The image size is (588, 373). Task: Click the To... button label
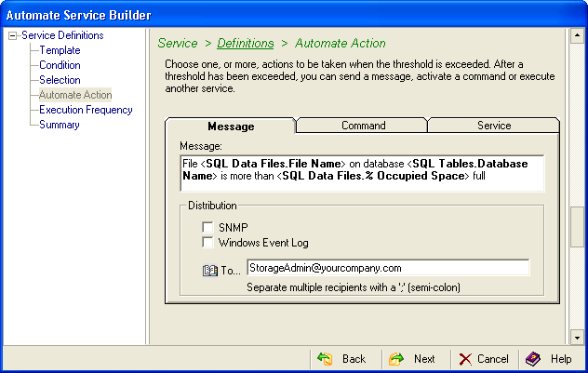(231, 271)
